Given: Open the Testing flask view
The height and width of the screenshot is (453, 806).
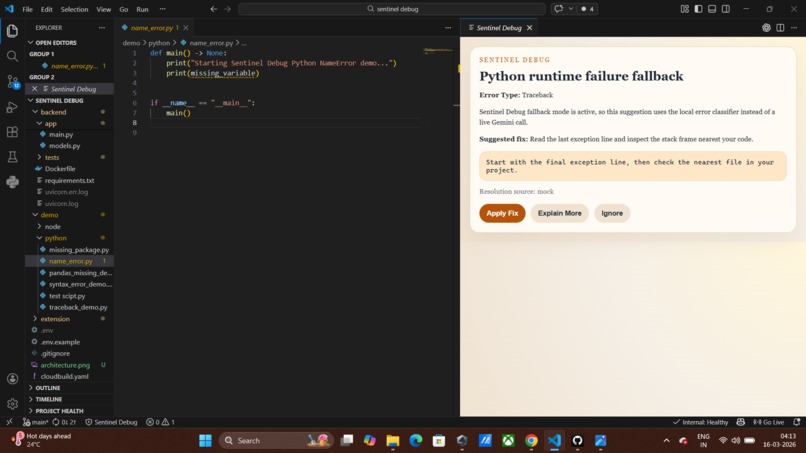Looking at the screenshot, I should tap(12, 157).
